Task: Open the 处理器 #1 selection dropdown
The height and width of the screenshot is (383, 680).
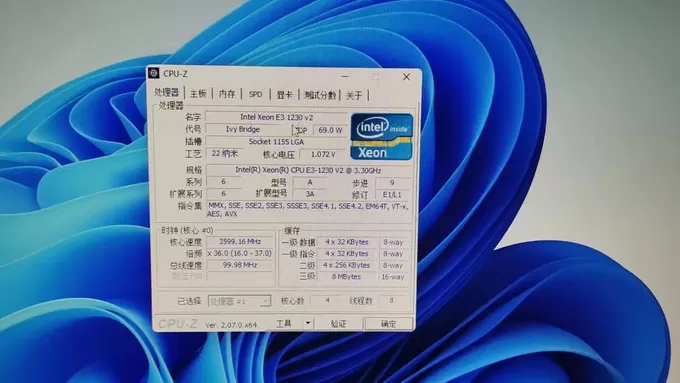Action: click(239, 301)
